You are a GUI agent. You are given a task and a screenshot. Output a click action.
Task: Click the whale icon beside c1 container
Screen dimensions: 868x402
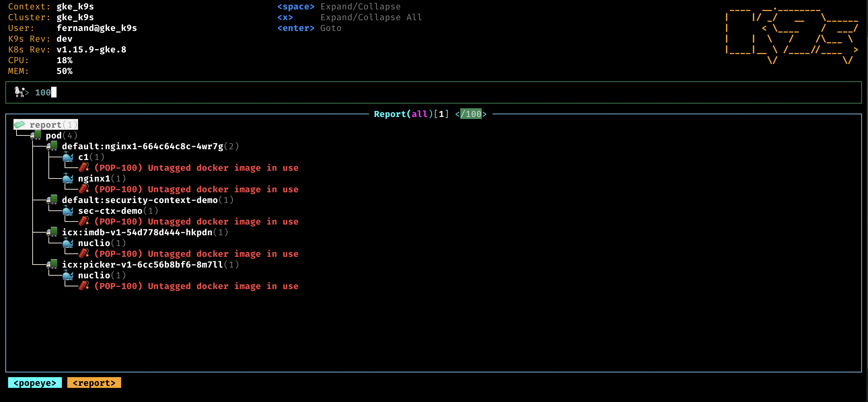[x=68, y=157]
